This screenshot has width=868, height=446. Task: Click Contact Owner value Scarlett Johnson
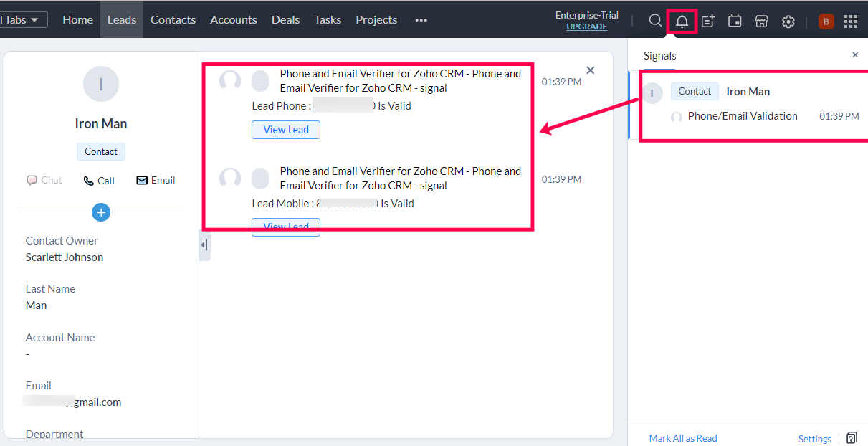[x=65, y=257]
